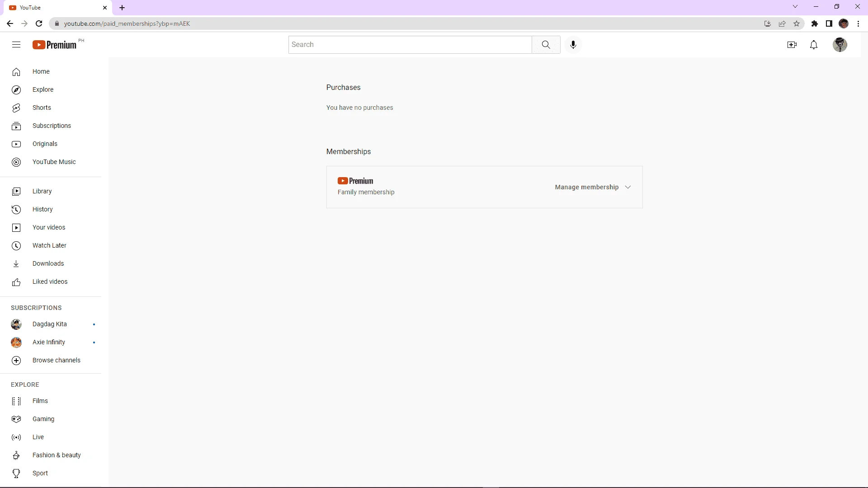
Task: Expand Manage membership chevron
Action: tap(628, 187)
